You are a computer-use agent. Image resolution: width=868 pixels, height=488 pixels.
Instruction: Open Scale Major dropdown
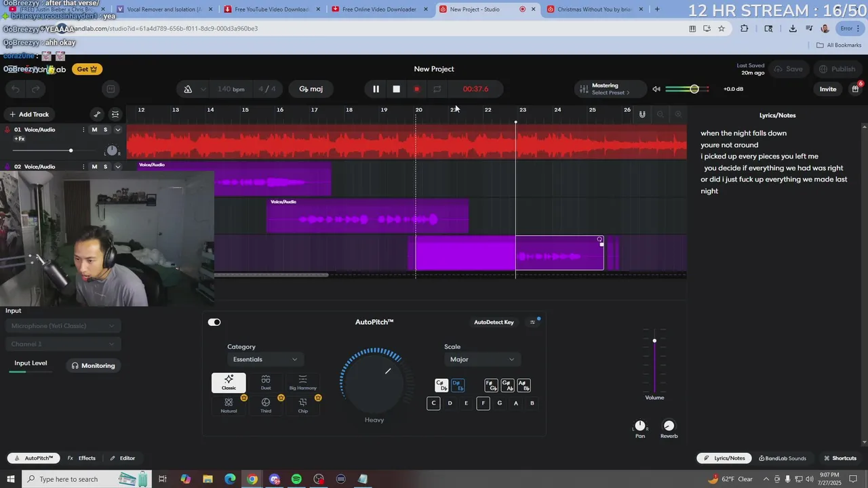coord(482,359)
